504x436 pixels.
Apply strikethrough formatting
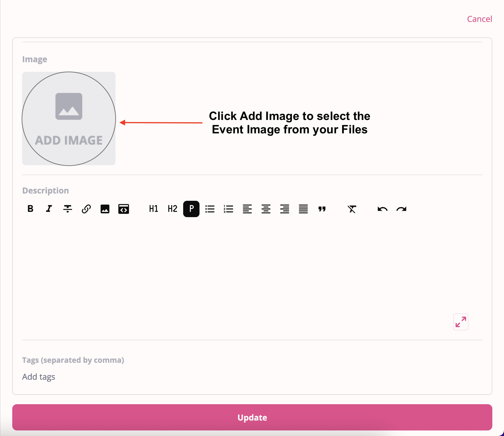[x=67, y=209]
